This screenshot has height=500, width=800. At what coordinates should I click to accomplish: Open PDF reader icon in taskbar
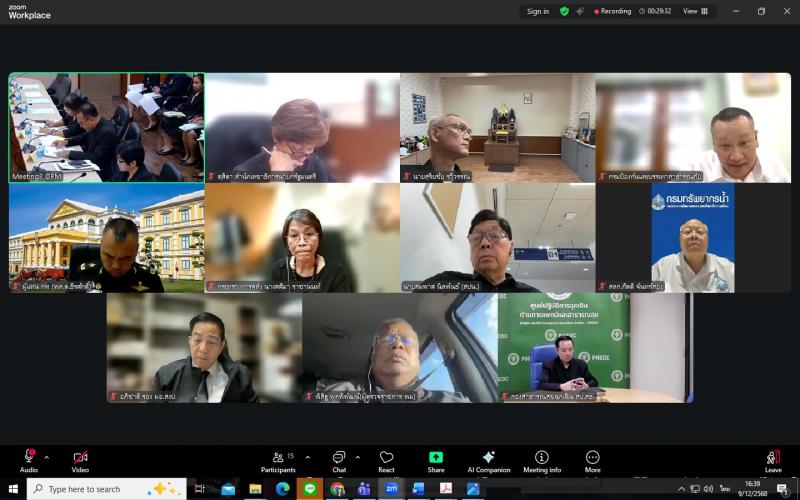[x=446, y=489]
